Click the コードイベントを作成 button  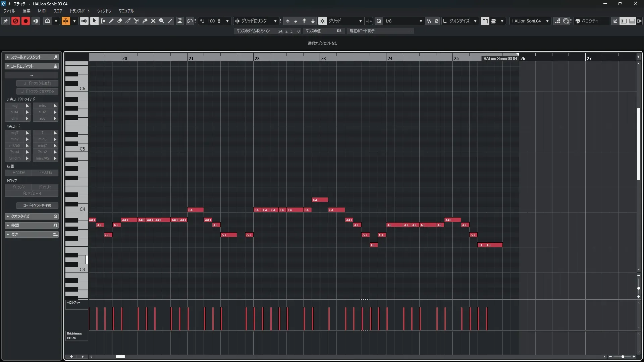coord(37,205)
